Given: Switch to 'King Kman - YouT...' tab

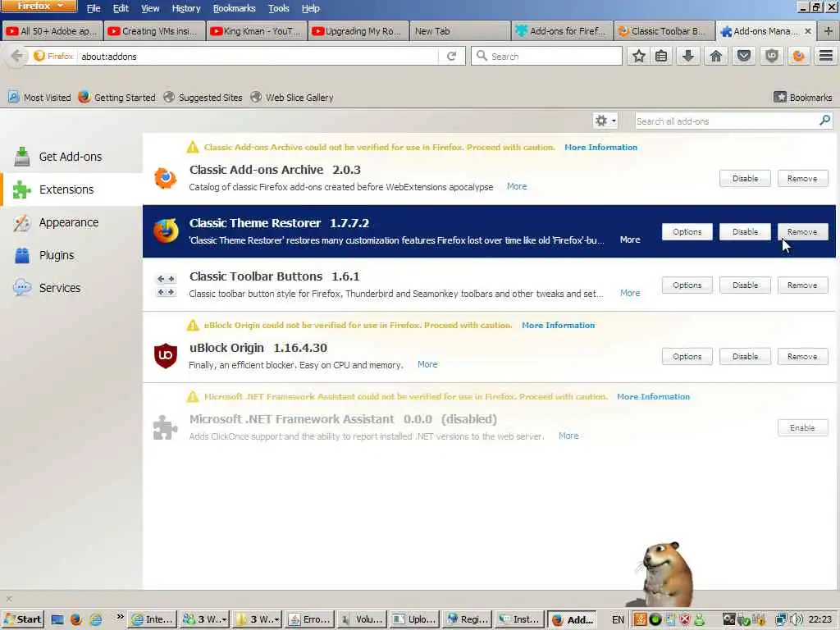Looking at the screenshot, I should pyautogui.click(x=256, y=31).
